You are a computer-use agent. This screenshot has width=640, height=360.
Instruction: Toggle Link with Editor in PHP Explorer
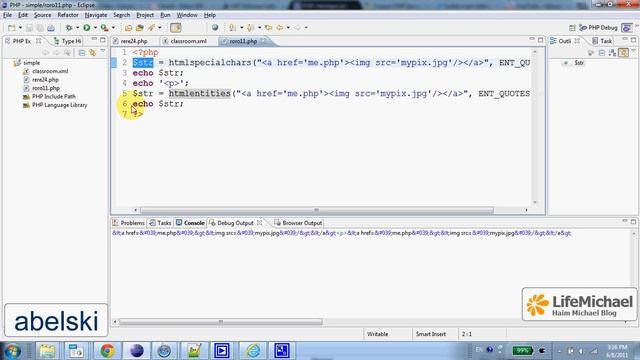(92, 53)
